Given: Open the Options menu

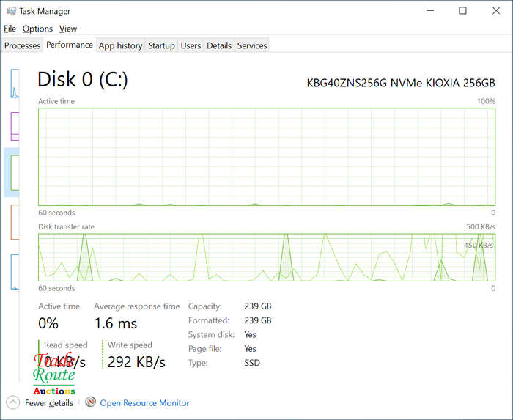Looking at the screenshot, I should click(37, 29).
